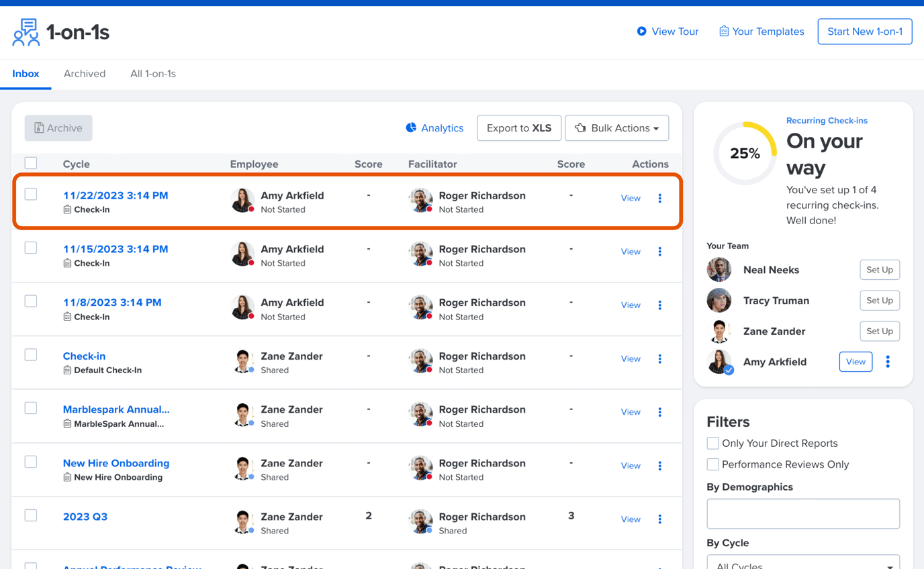This screenshot has width=924, height=569.
Task: Open the Analytics pie chart icon
Action: pyautogui.click(x=411, y=127)
